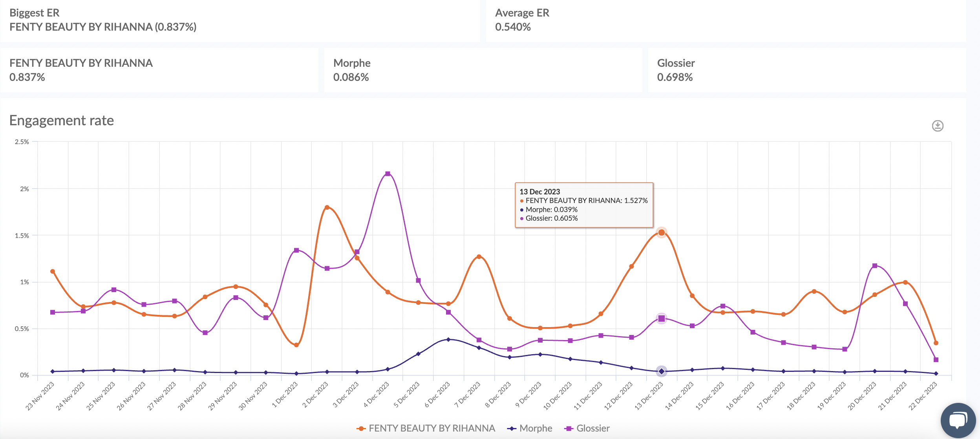This screenshot has height=439, width=980.
Task: Click Glossier point on 20 Dec 2023
Action: click(875, 266)
